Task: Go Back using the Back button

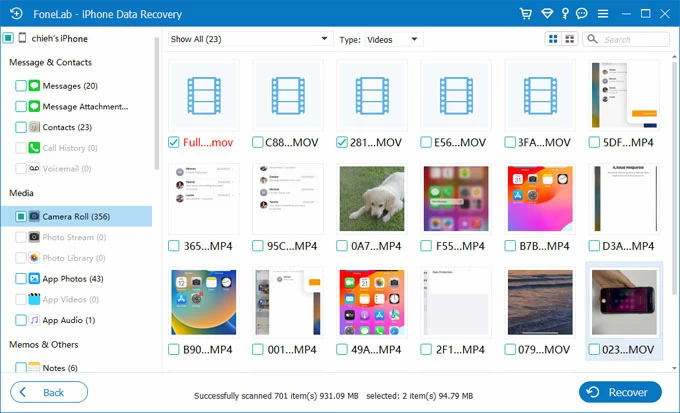Action: [49, 392]
